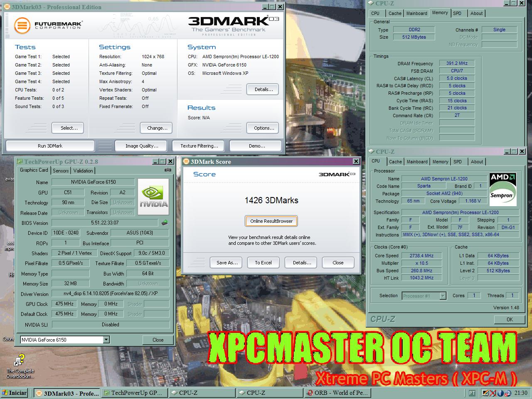Screen dimensions: 532x399
Task: Click the Demo... button
Action: (x=256, y=146)
